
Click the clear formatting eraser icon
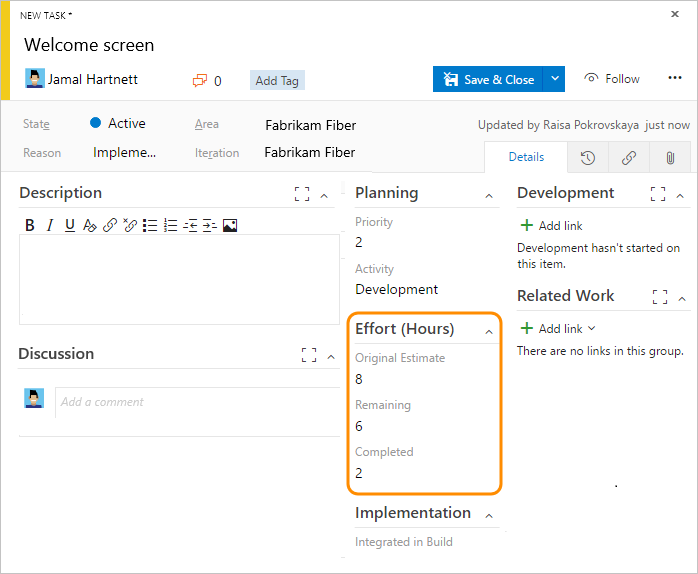coord(89,225)
